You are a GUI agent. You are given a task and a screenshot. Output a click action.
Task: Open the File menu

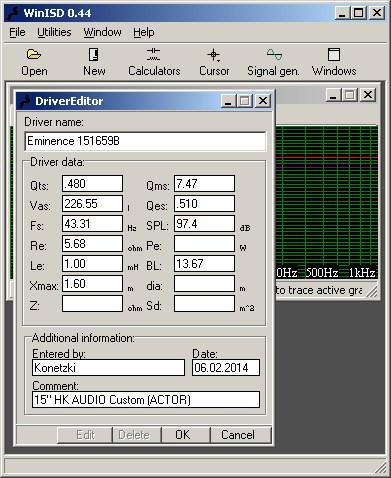[x=17, y=32]
